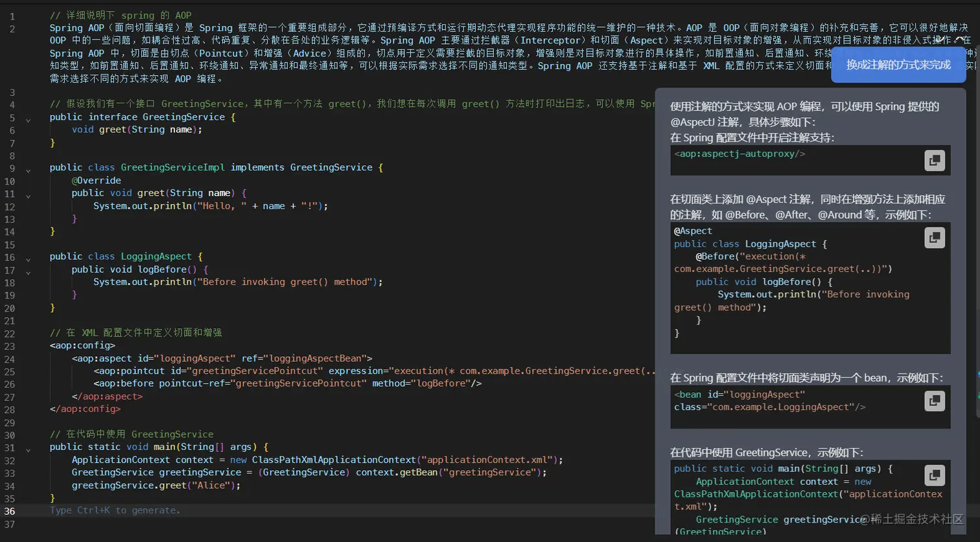Click the ClassPathXmlApplicationContext line in the editor
Viewport: 980px width, 542px height.
pos(318,460)
